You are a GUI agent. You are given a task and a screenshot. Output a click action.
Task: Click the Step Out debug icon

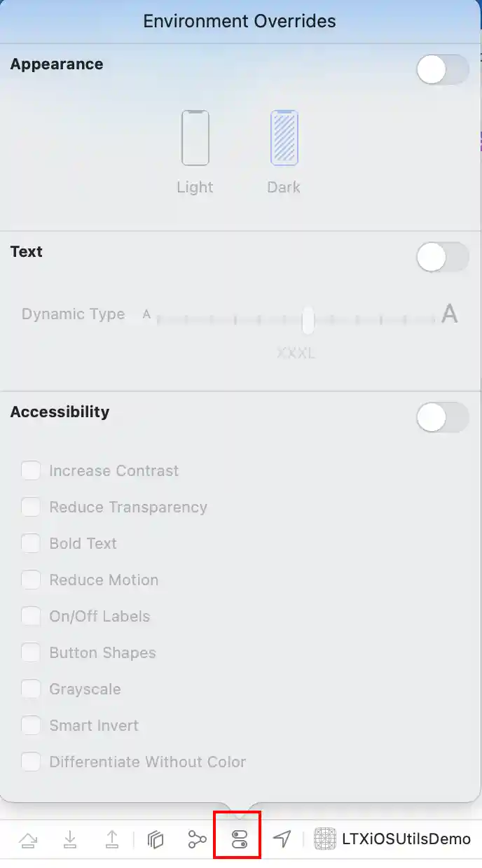pyautogui.click(x=112, y=839)
